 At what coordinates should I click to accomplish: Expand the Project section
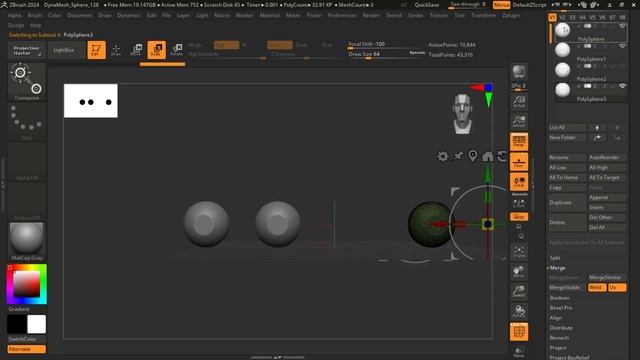(558, 348)
